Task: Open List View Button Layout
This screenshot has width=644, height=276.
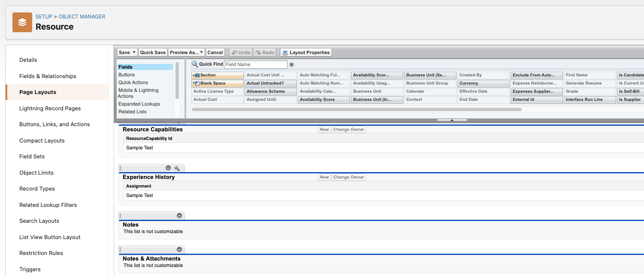Action: coord(50,237)
